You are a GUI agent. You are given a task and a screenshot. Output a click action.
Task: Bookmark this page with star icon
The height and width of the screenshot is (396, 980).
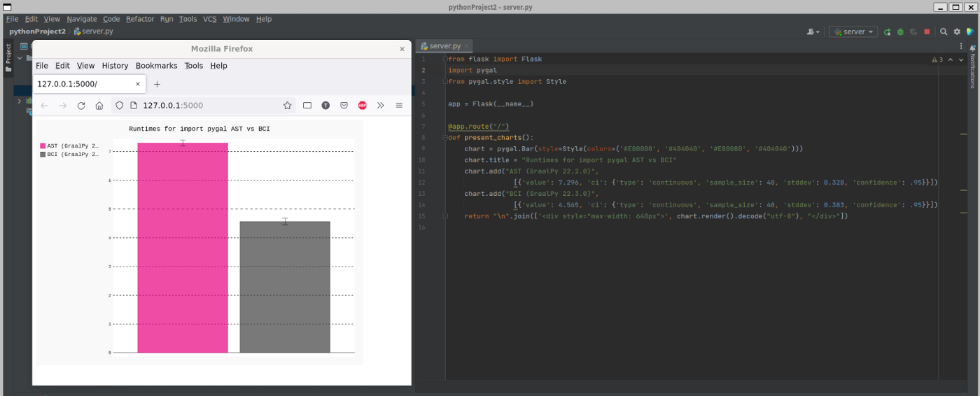click(x=287, y=106)
